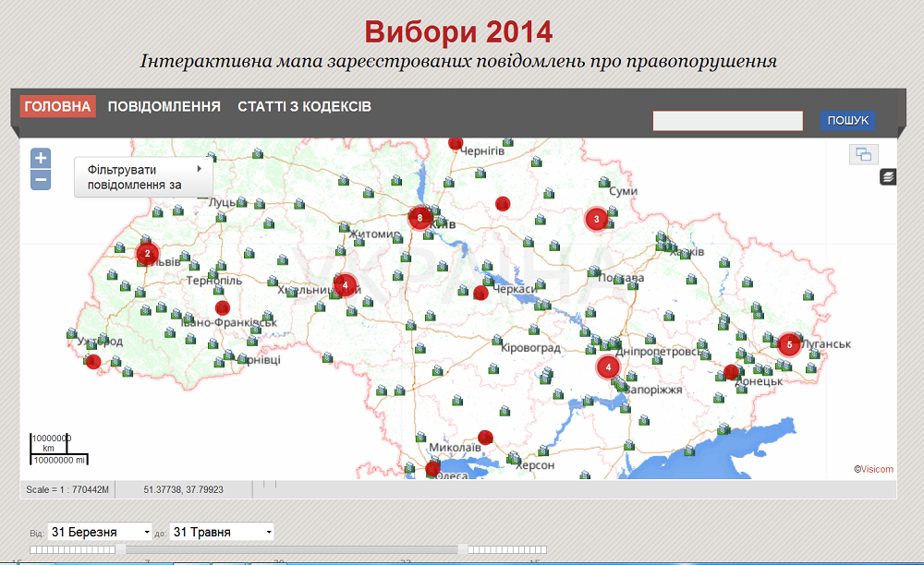The height and width of the screenshot is (565, 924).
Task: Open the map layers stack icon
Action: pos(888,176)
